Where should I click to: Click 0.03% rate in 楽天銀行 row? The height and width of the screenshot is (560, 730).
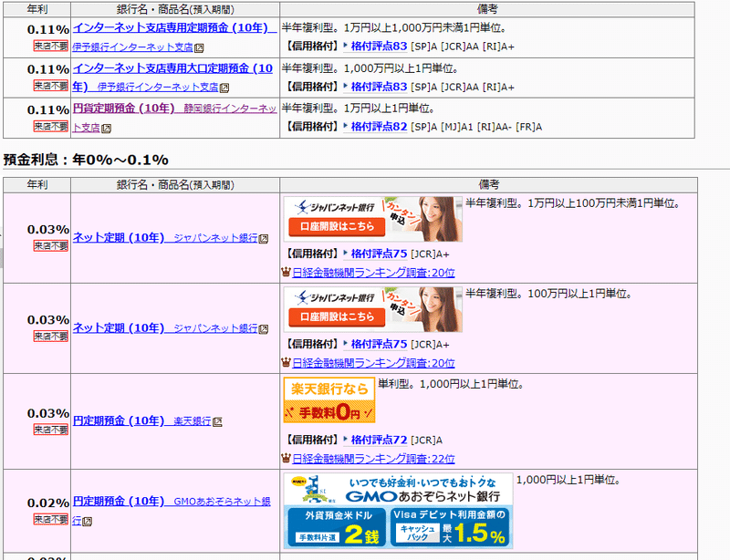click(48, 413)
